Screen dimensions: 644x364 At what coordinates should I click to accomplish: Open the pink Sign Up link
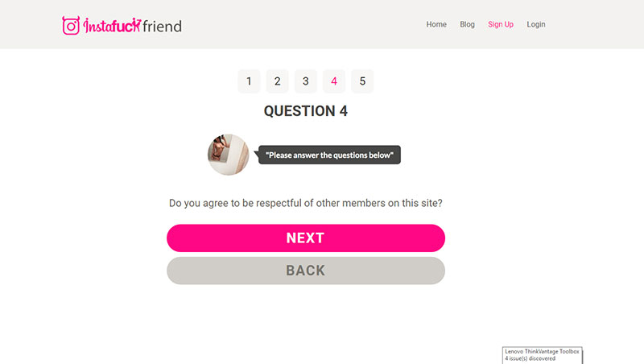coord(501,24)
